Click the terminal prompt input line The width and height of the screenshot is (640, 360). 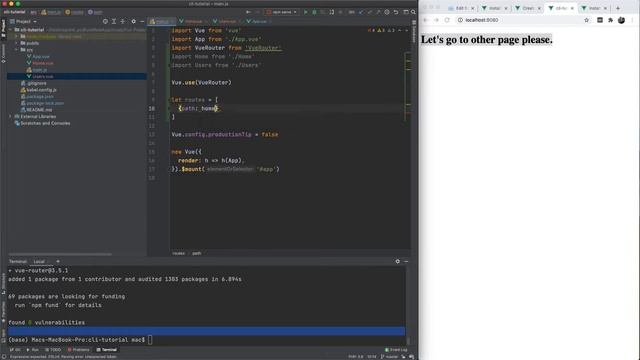(207, 340)
